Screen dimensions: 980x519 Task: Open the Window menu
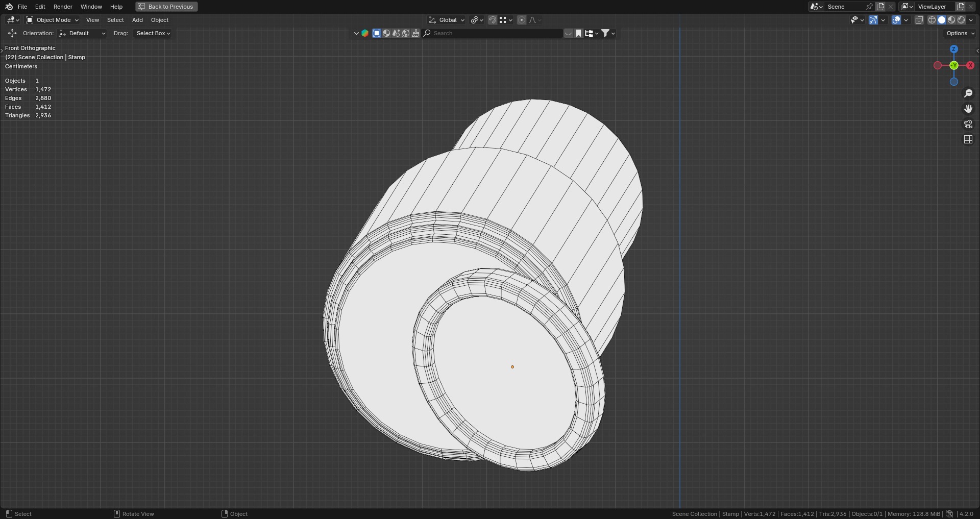[x=91, y=7]
